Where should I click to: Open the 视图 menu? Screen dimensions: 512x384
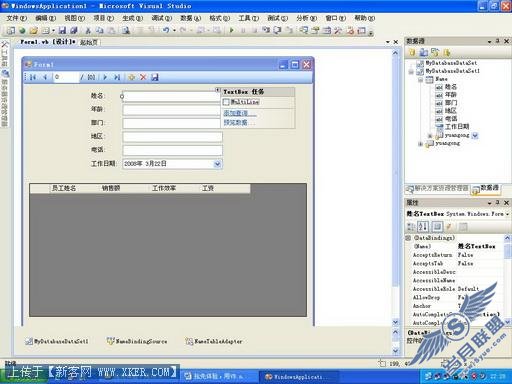click(x=74, y=18)
